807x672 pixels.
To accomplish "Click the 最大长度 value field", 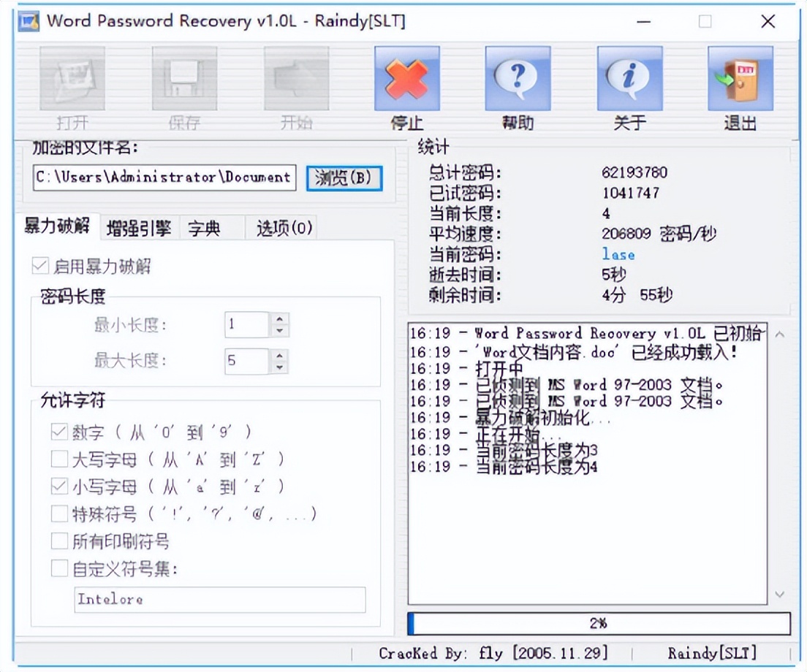I will (247, 361).
